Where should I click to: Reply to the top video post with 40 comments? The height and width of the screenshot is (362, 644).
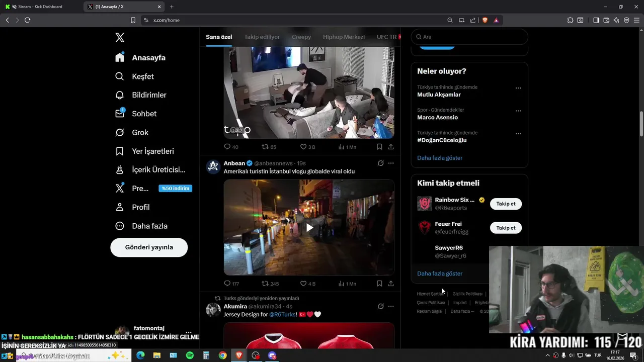click(231, 147)
